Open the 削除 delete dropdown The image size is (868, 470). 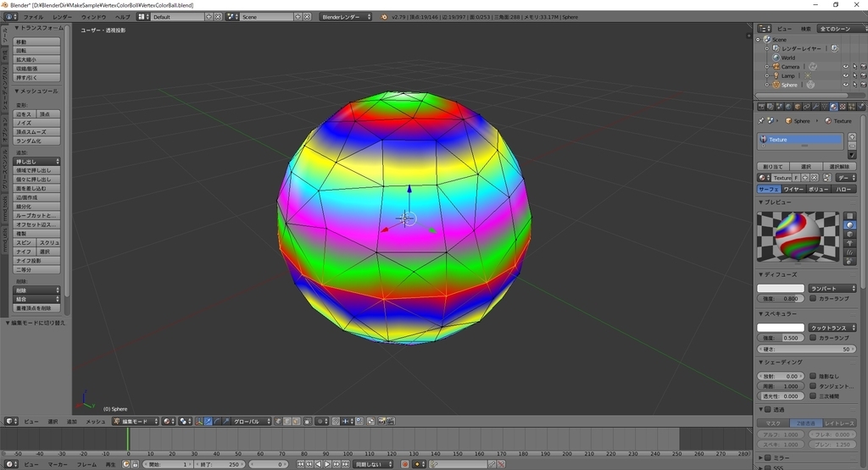point(37,290)
